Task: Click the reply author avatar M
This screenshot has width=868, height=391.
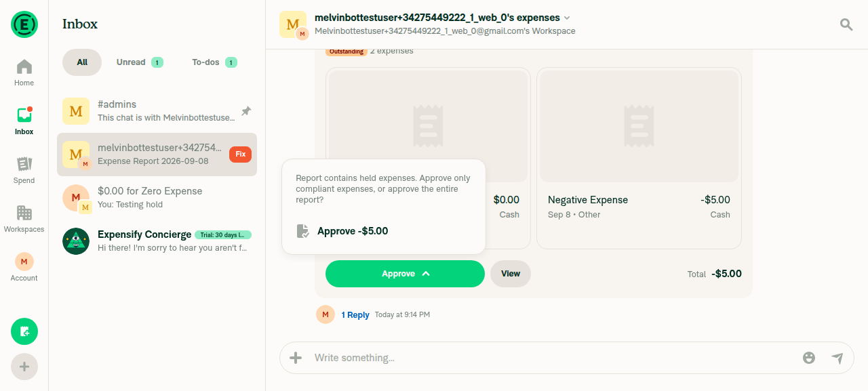Action: click(x=325, y=314)
